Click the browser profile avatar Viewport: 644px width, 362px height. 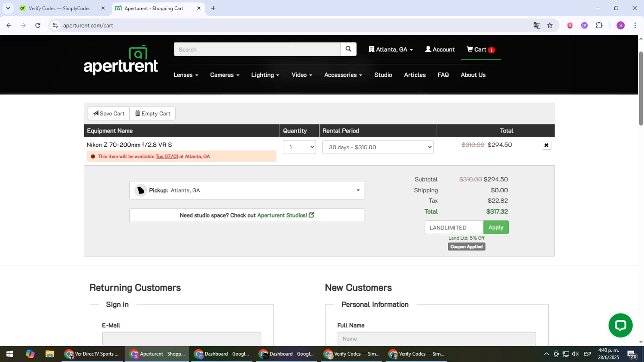point(620,26)
